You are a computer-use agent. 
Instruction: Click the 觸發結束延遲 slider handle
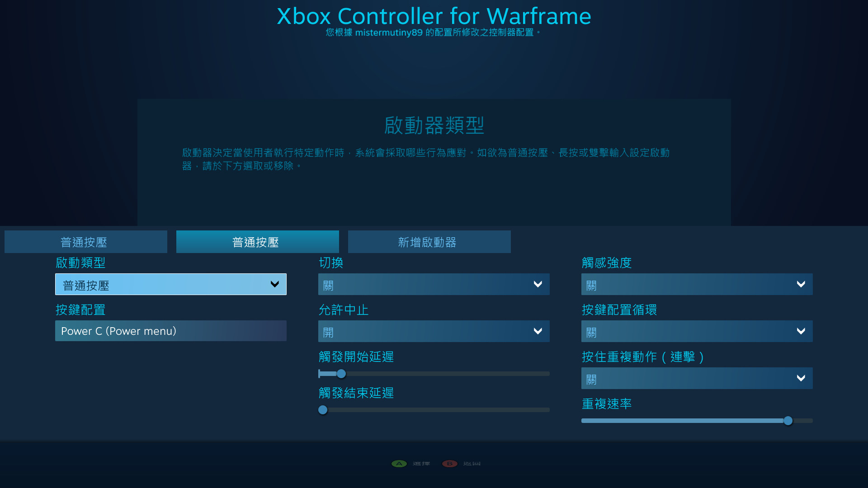pyautogui.click(x=323, y=410)
